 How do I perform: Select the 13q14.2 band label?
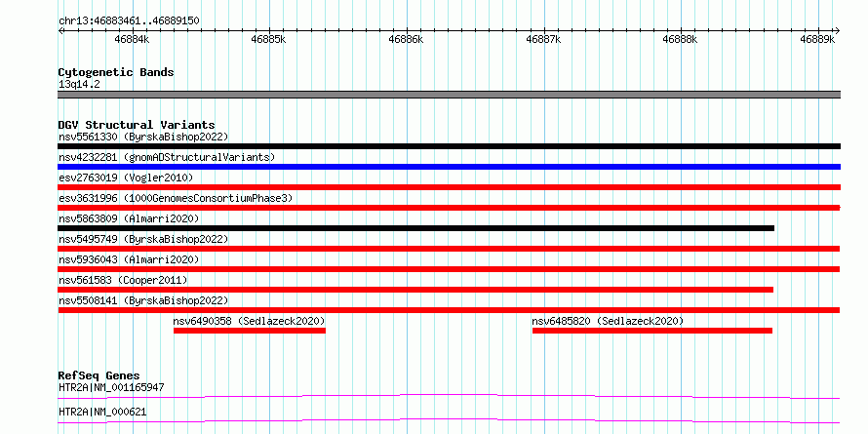coord(79,85)
